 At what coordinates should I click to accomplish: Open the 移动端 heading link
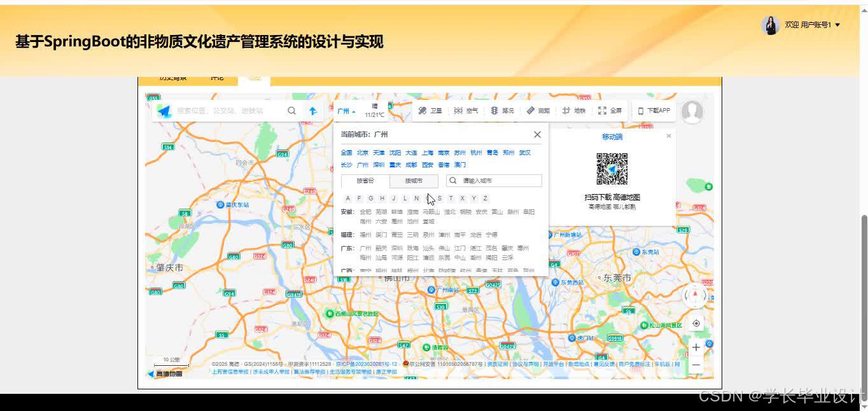click(x=612, y=137)
